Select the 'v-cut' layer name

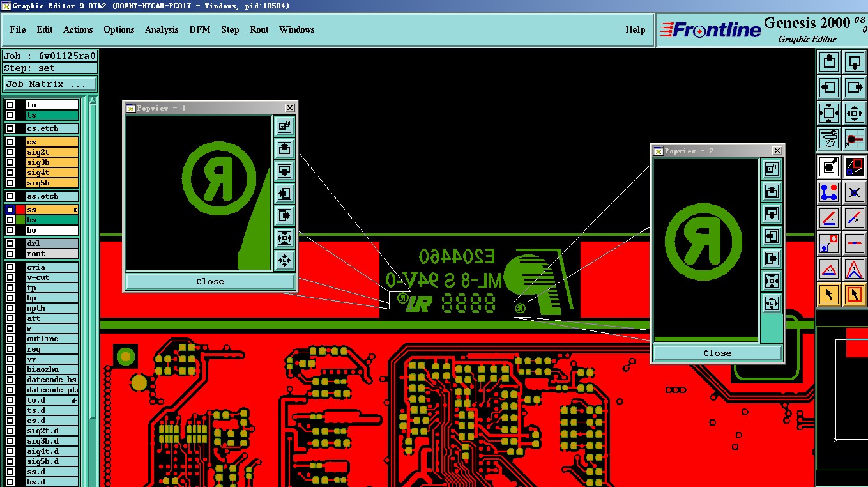pyautogui.click(x=52, y=277)
